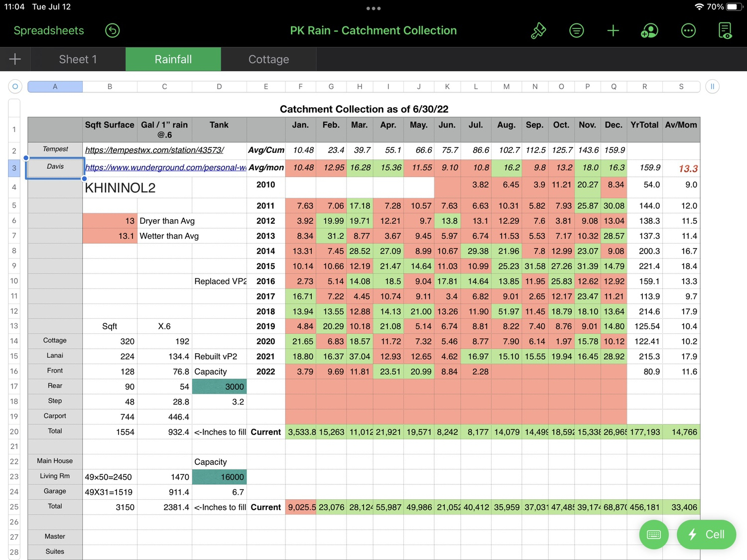
Task: Switch to the Sheet 1 tab
Action: (x=78, y=59)
